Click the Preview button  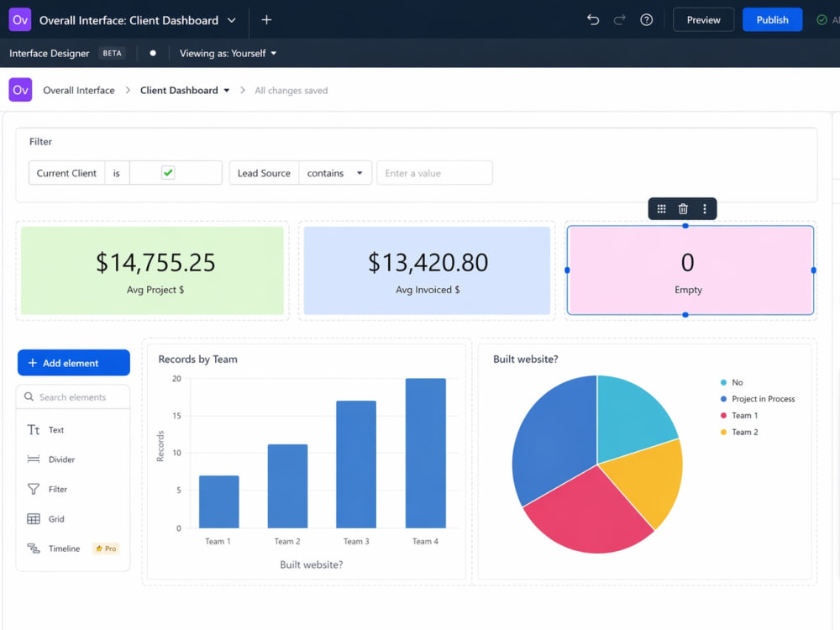click(703, 20)
